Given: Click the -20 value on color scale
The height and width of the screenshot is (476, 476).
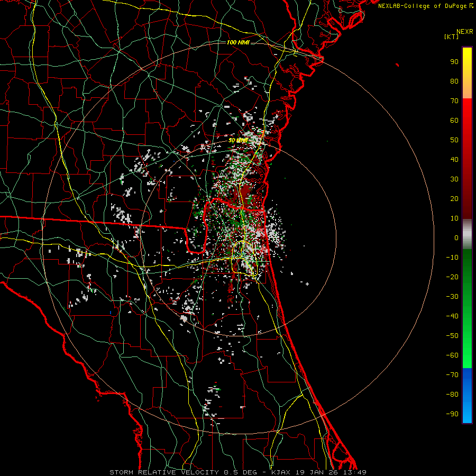Looking at the screenshot, I should click(452, 277).
